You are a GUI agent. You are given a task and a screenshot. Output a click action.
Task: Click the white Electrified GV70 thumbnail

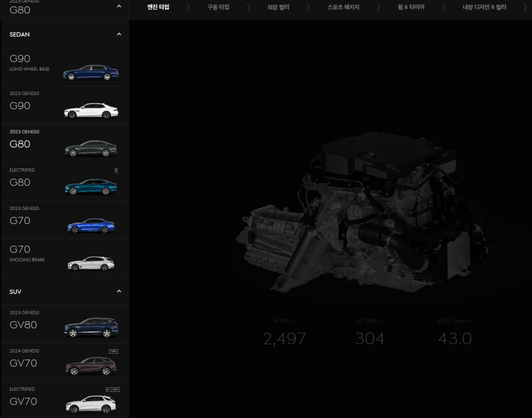[x=91, y=404]
